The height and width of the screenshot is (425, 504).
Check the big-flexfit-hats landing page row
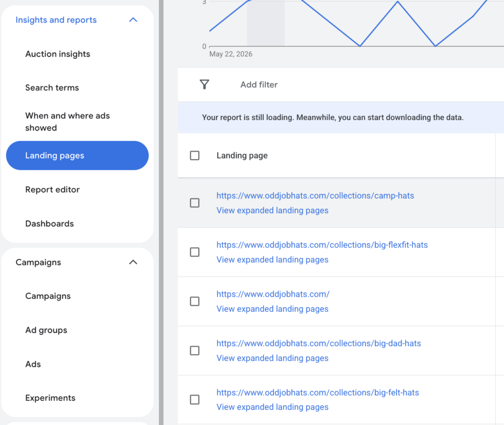point(194,252)
